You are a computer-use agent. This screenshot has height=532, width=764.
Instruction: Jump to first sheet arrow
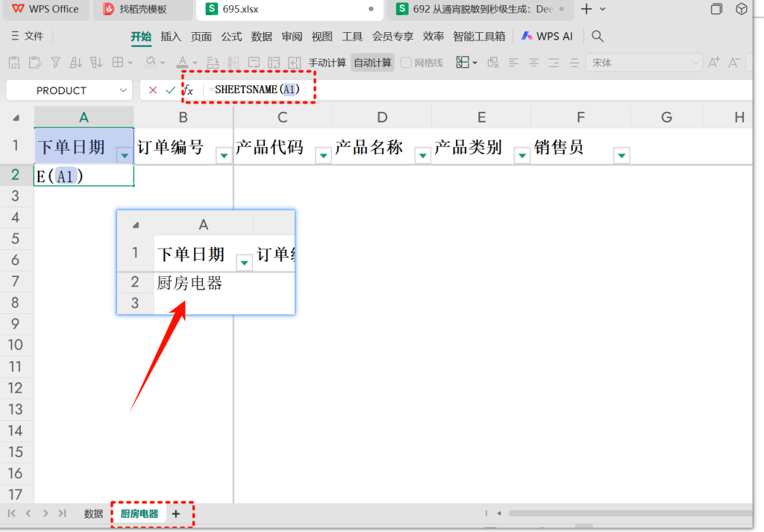coord(12,513)
